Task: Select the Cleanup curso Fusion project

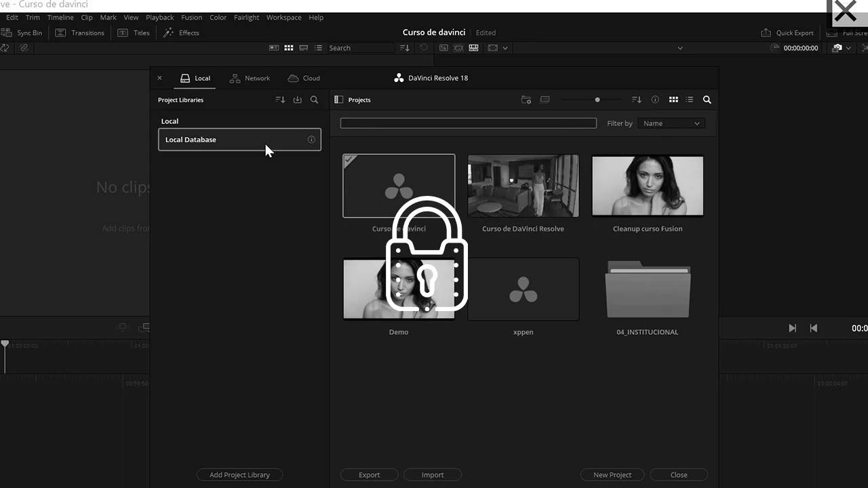Action: 648,186
